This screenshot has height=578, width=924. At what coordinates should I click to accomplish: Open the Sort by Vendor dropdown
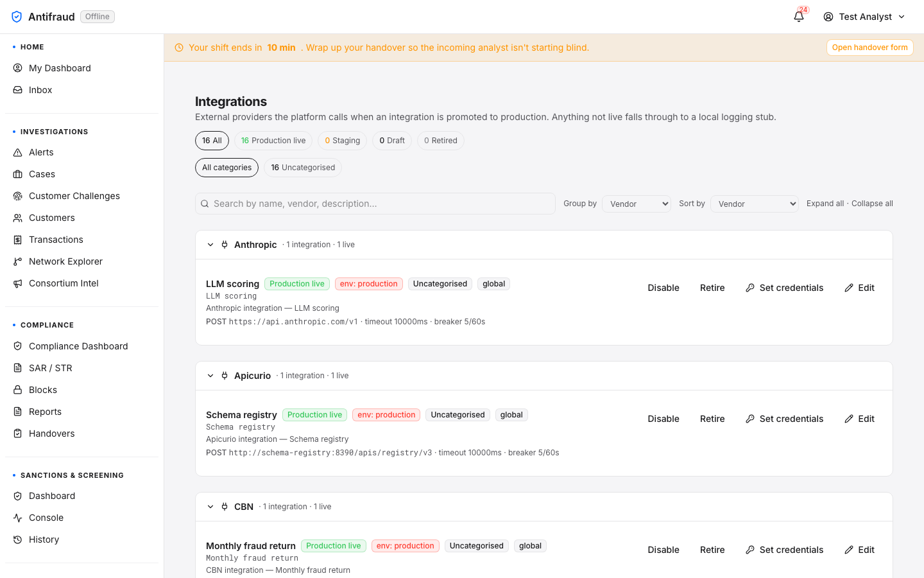click(755, 204)
